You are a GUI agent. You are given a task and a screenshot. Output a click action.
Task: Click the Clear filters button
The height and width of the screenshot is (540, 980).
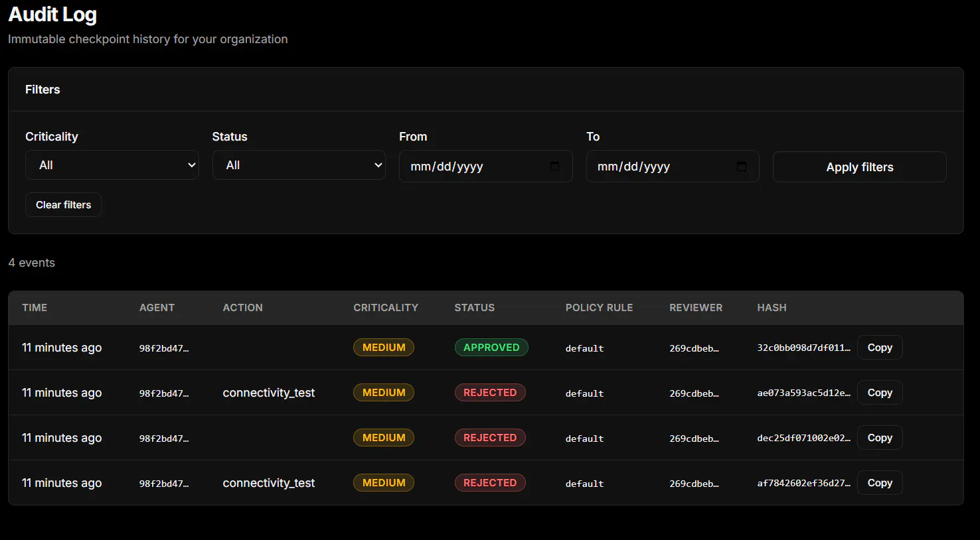coord(64,205)
